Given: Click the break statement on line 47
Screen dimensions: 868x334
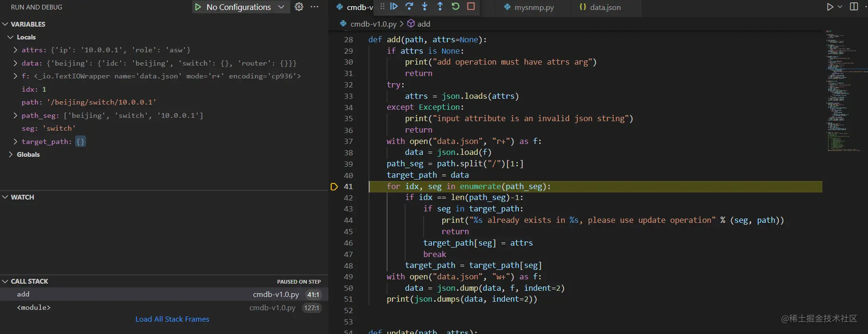Looking at the screenshot, I should 435,254.
